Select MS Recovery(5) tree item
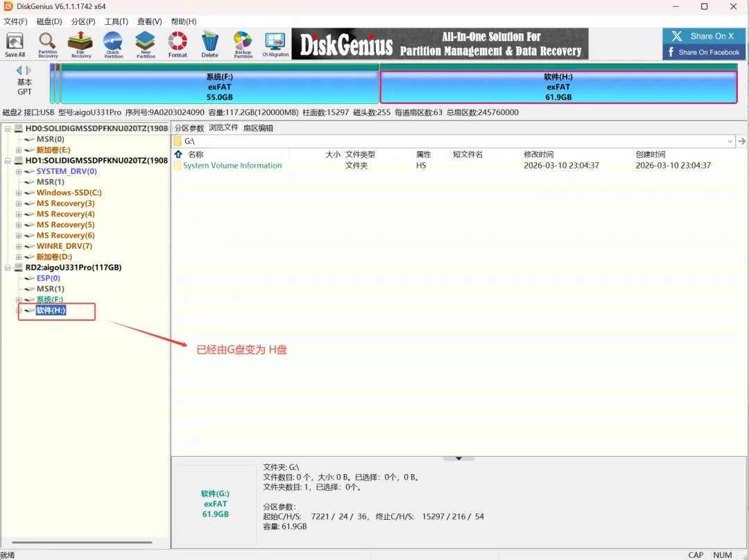This screenshot has width=749, height=560. [65, 225]
